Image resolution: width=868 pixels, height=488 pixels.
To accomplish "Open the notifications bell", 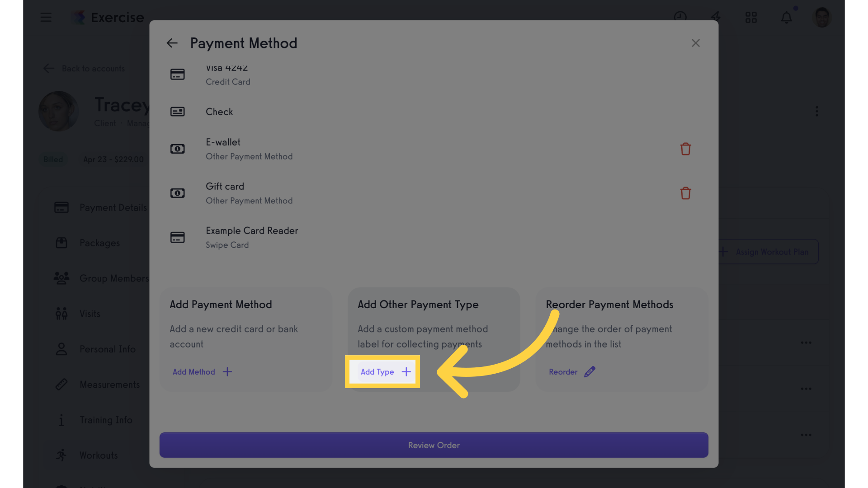I will 787,18.
